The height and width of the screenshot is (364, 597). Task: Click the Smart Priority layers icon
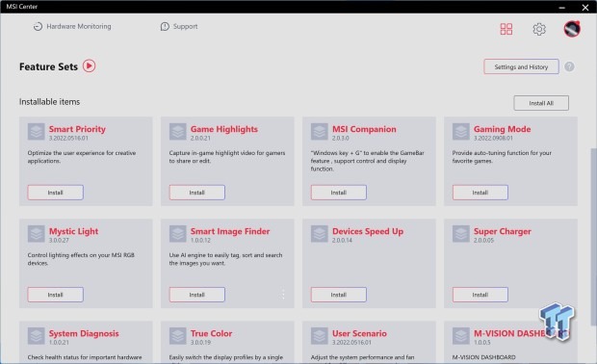37,132
